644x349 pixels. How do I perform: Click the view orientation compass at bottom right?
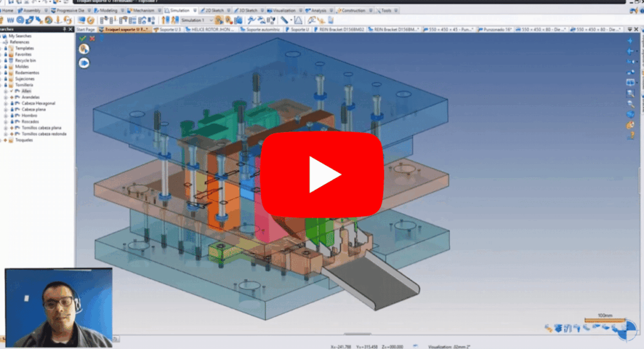627,331
